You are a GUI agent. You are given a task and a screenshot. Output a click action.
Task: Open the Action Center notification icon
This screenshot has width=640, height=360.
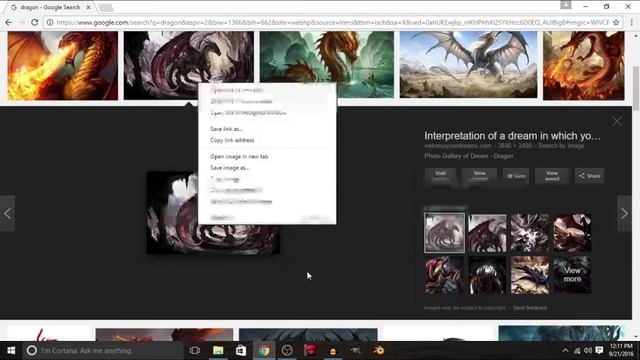pyautogui.click(x=599, y=351)
